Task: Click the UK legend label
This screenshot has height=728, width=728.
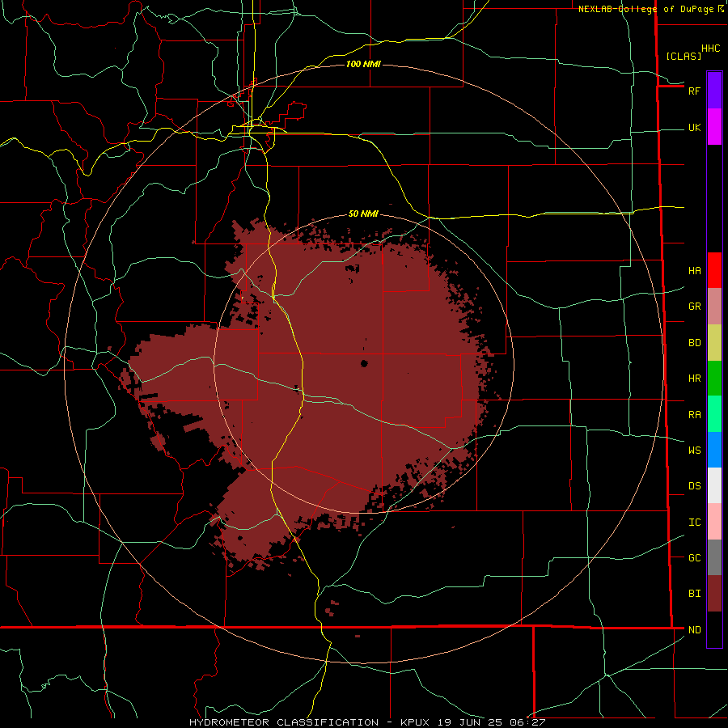Action: pyautogui.click(x=694, y=128)
